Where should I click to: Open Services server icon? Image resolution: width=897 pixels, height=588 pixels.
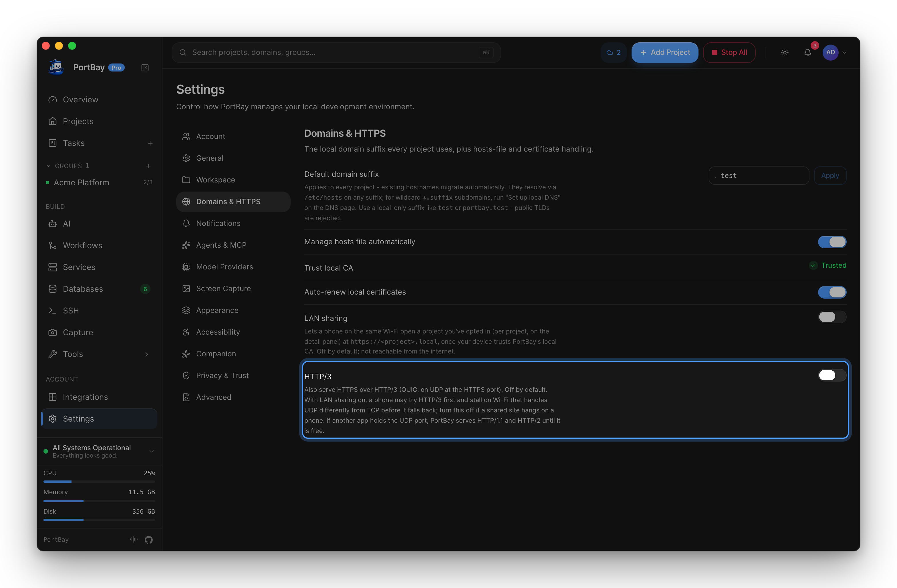[53, 267]
